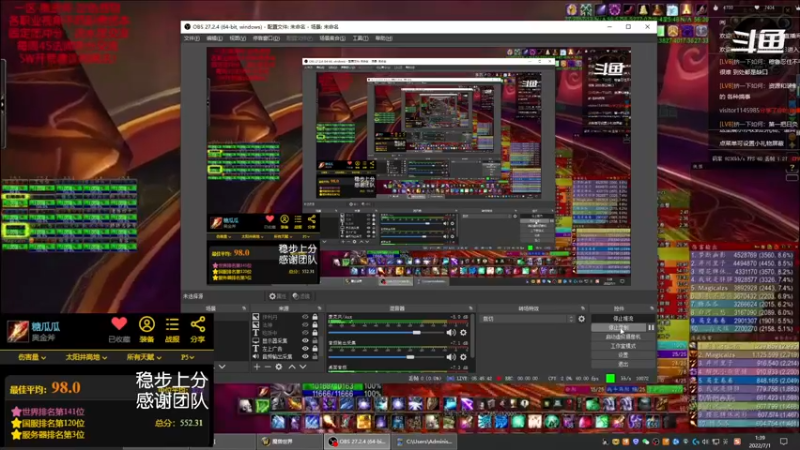
Task: Remove selected source with minus icon
Action: click(267, 366)
